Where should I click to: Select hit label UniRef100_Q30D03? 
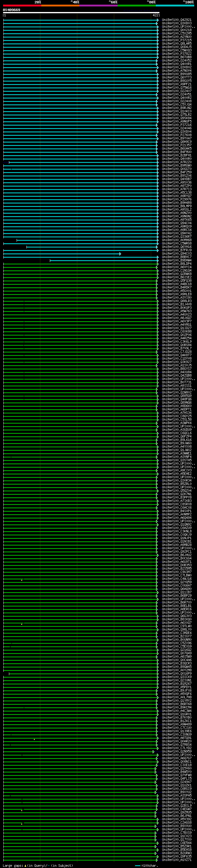(x=177, y=23)
